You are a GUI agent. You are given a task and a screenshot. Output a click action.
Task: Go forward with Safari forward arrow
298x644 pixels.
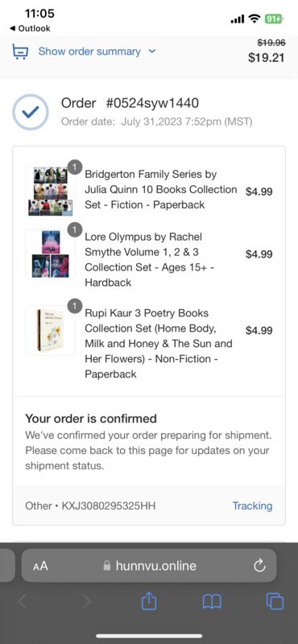coord(86,601)
